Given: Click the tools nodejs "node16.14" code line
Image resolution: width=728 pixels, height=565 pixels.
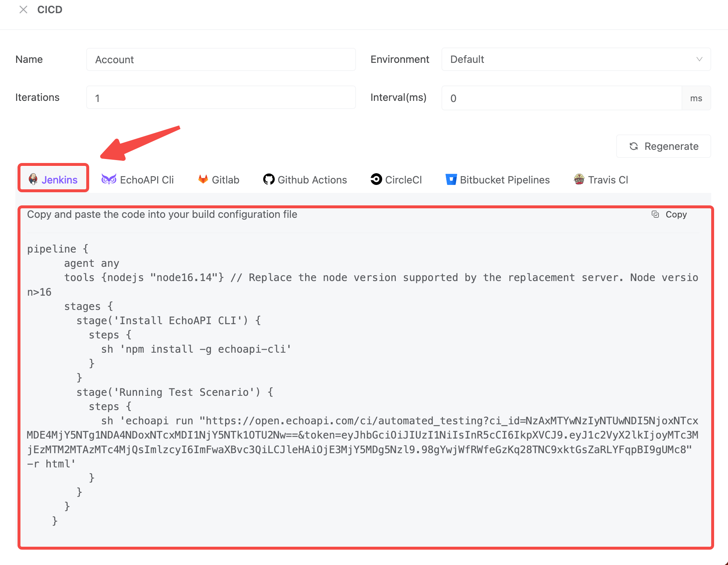Looking at the screenshot, I should pos(363,285).
